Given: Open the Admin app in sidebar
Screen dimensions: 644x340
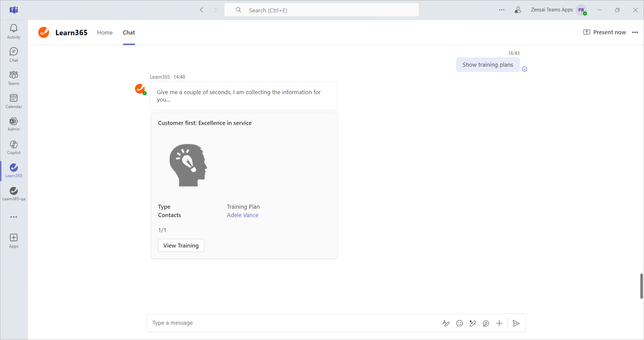Looking at the screenshot, I should (14, 124).
